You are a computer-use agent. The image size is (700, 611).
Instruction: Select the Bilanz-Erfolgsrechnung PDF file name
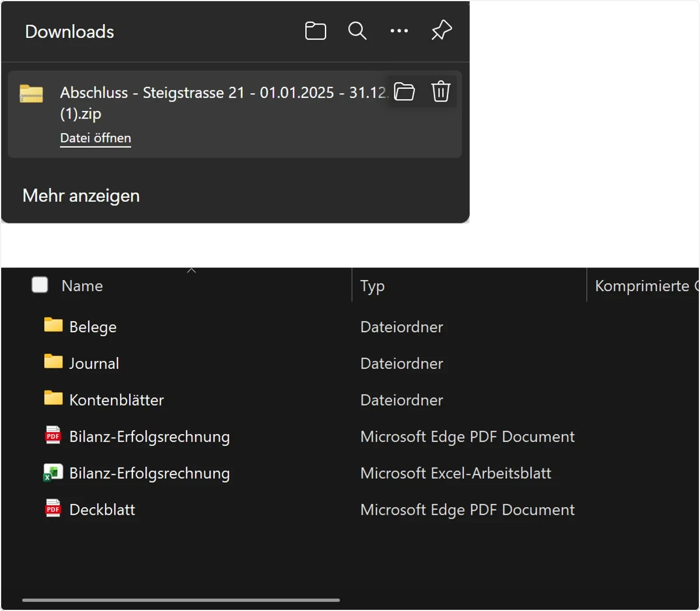pos(149,437)
